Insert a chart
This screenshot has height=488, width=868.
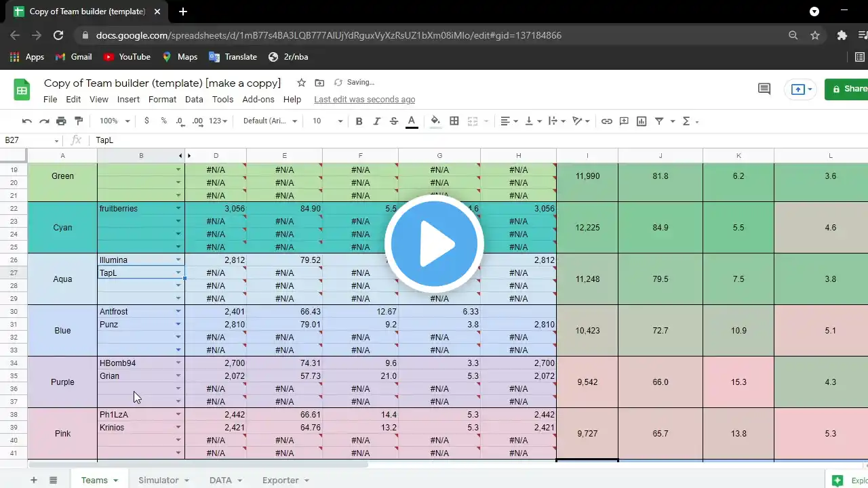coord(642,121)
